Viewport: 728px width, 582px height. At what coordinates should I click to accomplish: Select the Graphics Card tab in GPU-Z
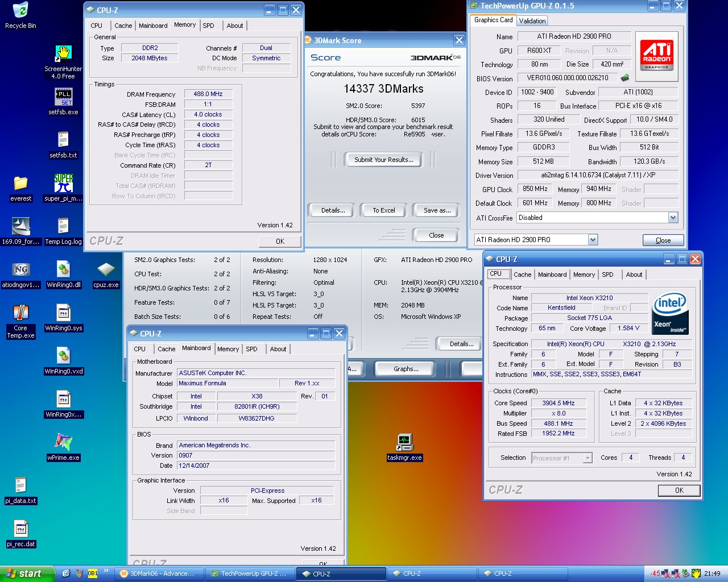(493, 20)
